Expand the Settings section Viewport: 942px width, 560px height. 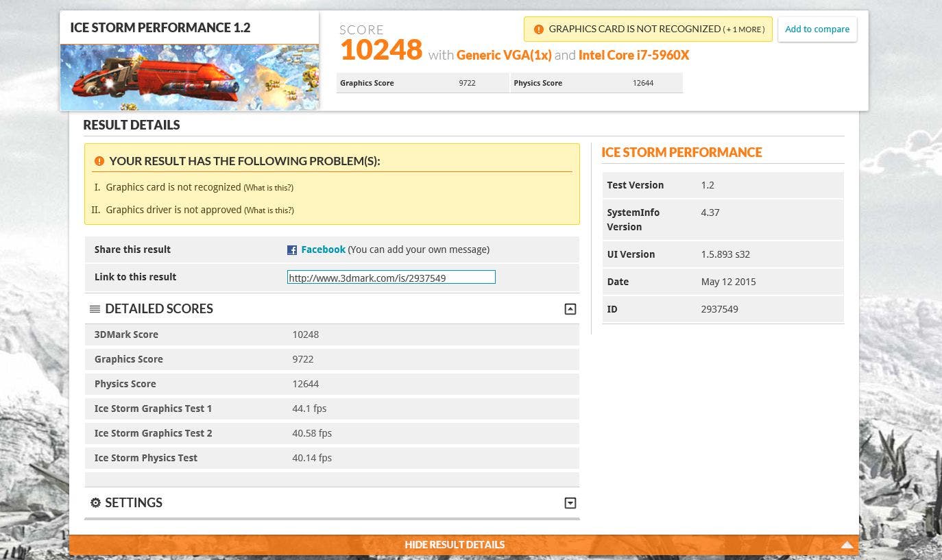pyautogui.click(x=570, y=503)
